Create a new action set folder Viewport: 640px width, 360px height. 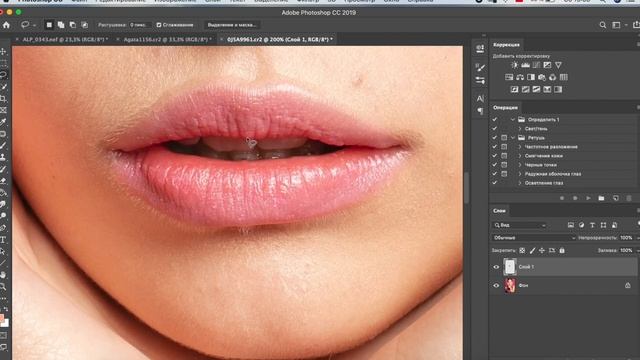pos(601,198)
